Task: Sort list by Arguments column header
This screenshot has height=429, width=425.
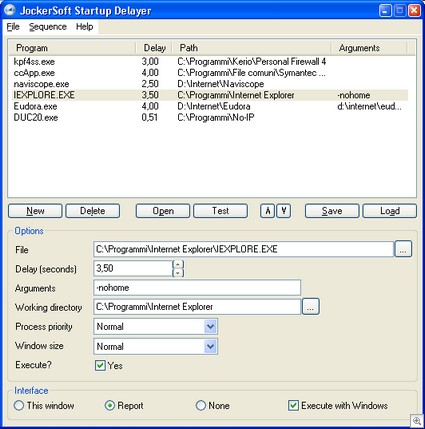Action: pyautogui.click(x=369, y=48)
